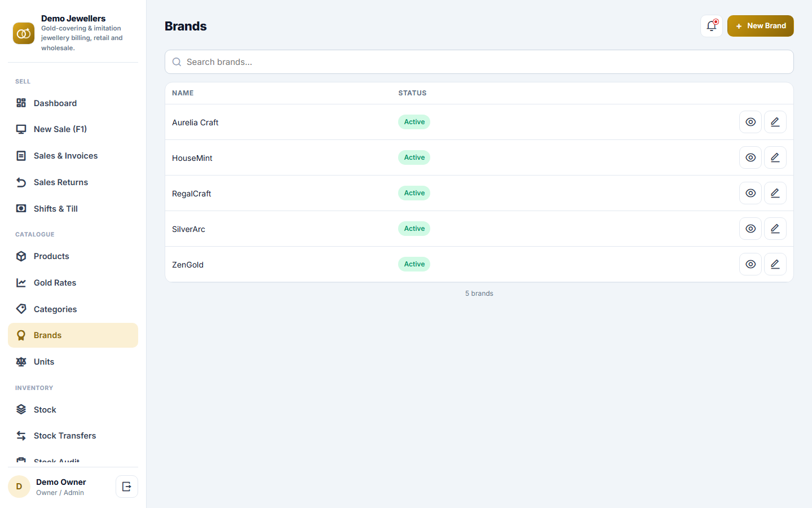The height and width of the screenshot is (508, 812).
Task: Click the New Brand button
Action: point(760,26)
